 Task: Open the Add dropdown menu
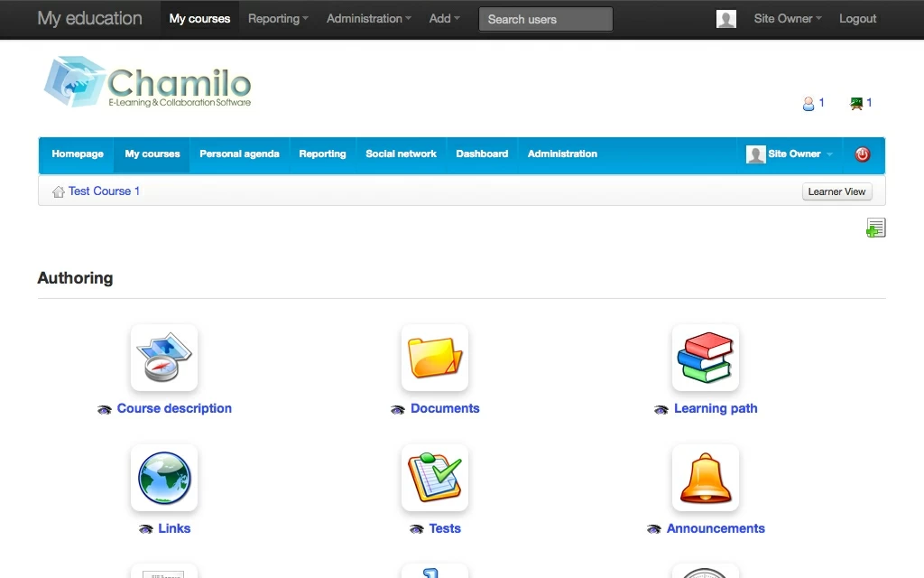[x=444, y=19]
